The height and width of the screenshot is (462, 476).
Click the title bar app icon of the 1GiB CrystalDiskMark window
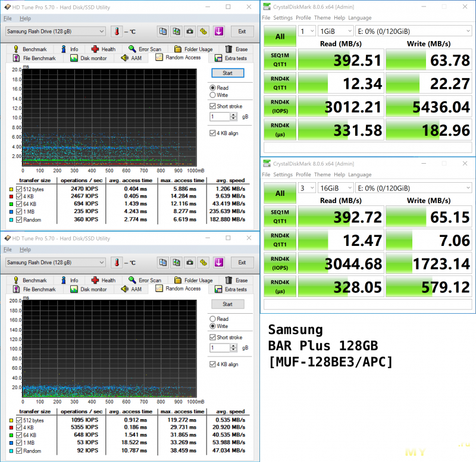coord(267,7)
